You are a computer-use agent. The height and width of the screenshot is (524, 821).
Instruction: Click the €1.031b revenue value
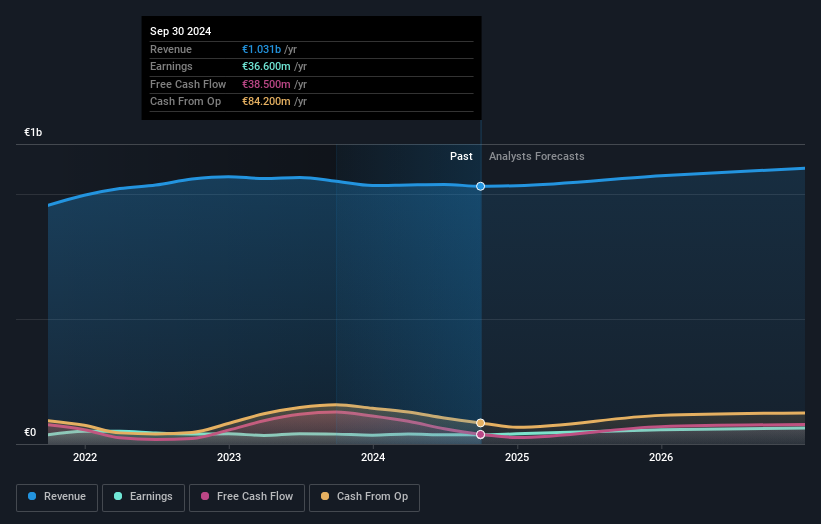(x=261, y=49)
